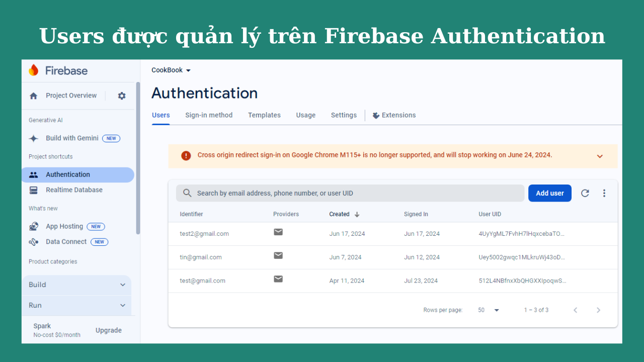Open App Hosting in sidebar
644x362 pixels.
tap(64, 227)
